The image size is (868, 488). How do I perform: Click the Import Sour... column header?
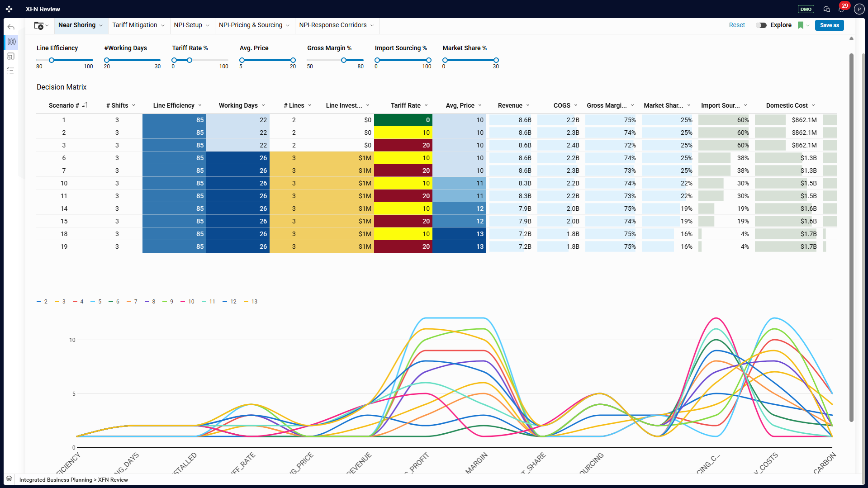tap(721, 105)
